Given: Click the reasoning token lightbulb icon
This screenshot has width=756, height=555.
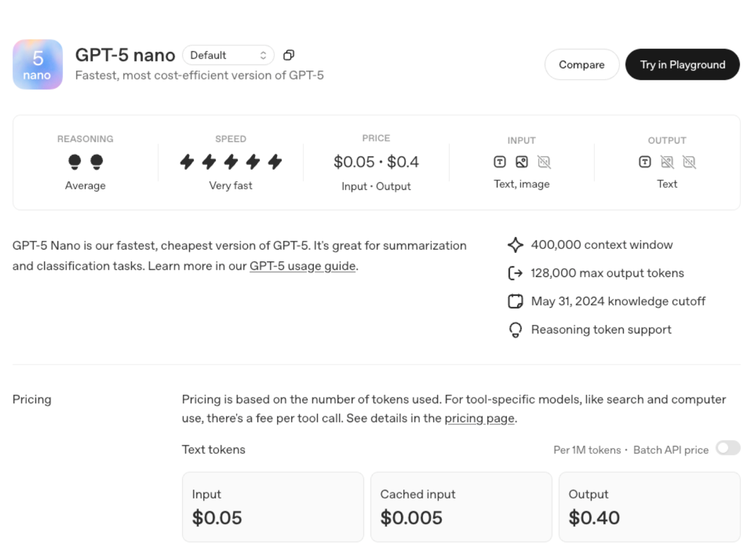Looking at the screenshot, I should pyautogui.click(x=515, y=330).
